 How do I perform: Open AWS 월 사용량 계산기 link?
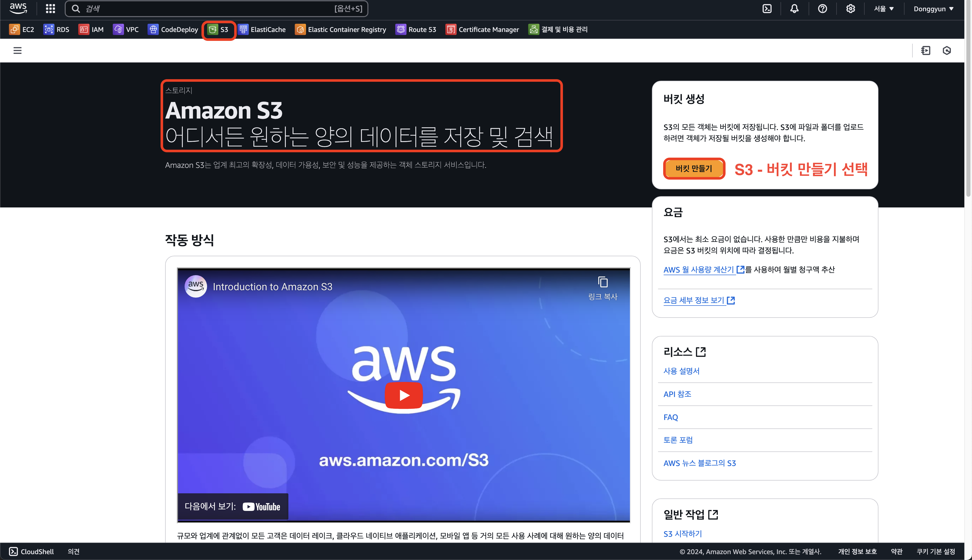[x=704, y=270]
